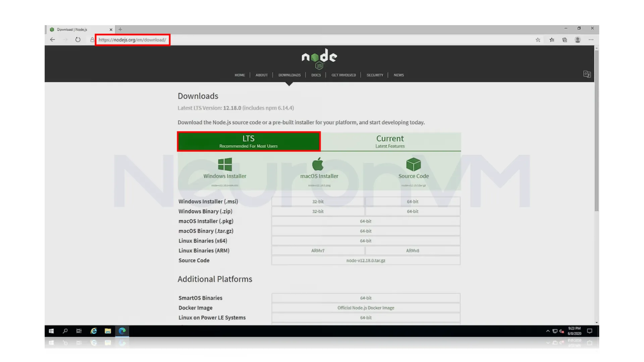Click the Additional Platforms heading
644x362 pixels.
click(215, 279)
